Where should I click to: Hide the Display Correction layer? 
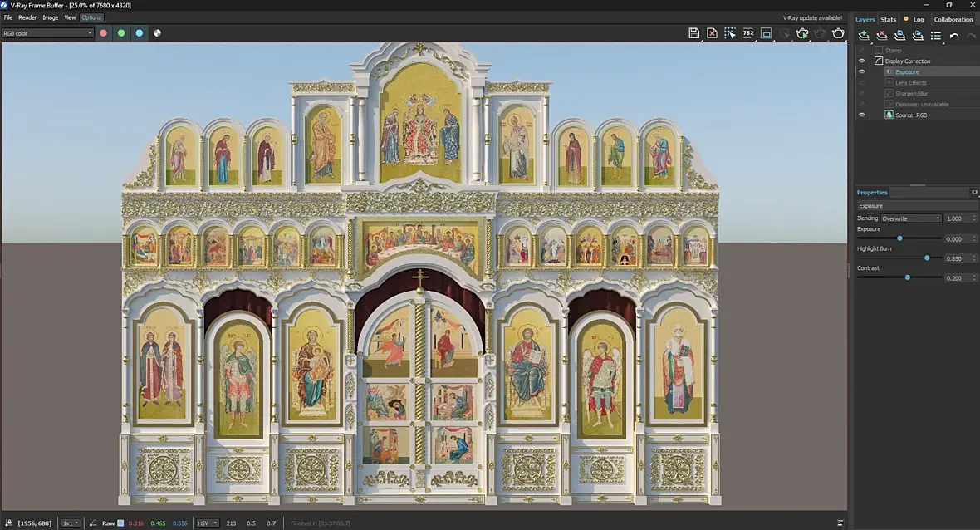[x=861, y=61]
